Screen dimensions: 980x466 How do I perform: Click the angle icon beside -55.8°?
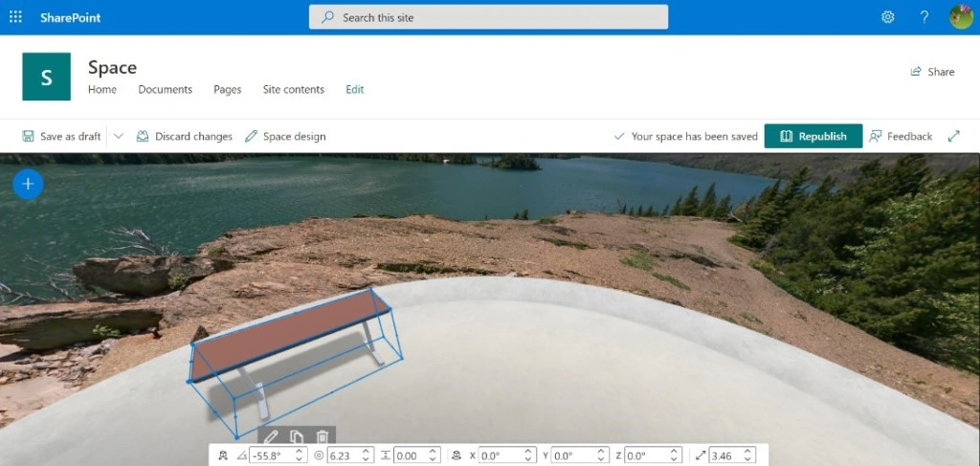click(x=242, y=456)
